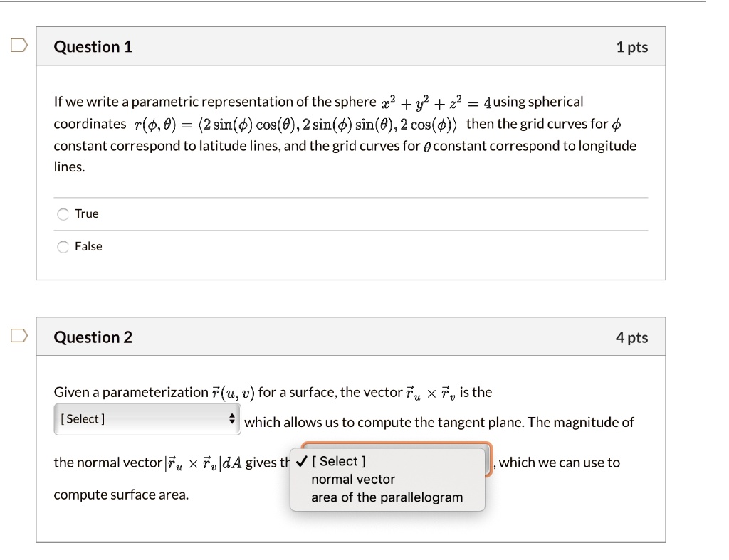The width and height of the screenshot is (729, 560).
Task: Pick 'area of the parallelogram' option
Action: click(x=387, y=497)
